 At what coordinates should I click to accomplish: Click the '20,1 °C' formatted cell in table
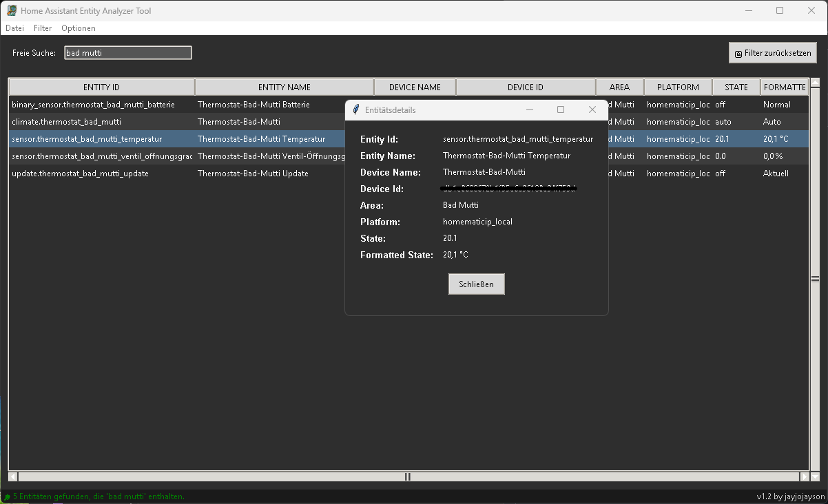pos(776,139)
